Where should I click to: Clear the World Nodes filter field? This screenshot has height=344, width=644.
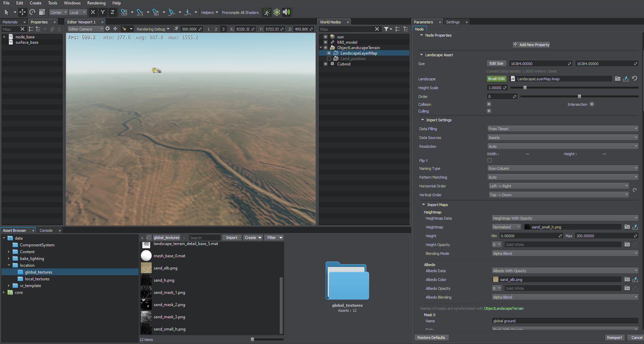377,29
